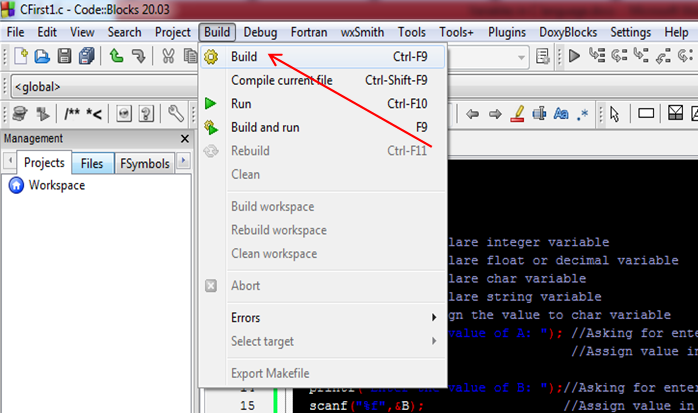Expand the Errors submenu
Image resolution: width=700 pixels, height=414 pixels.
(x=335, y=318)
